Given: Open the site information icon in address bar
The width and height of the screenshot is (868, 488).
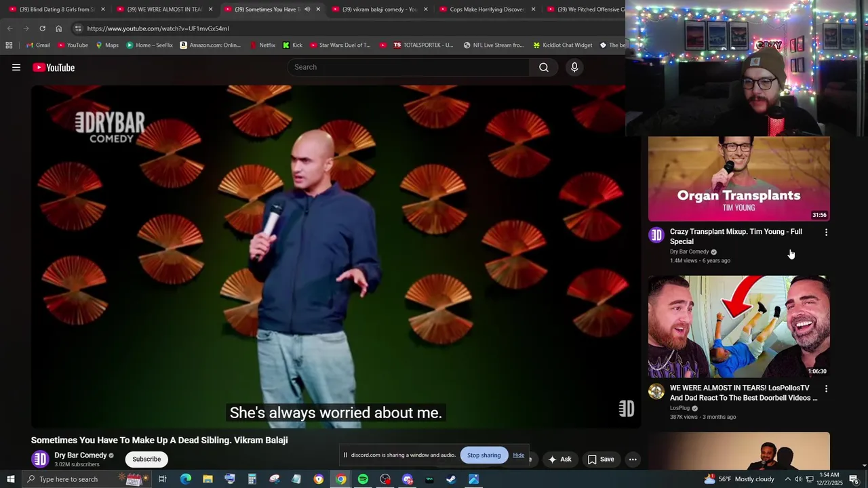Looking at the screenshot, I should (78, 28).
